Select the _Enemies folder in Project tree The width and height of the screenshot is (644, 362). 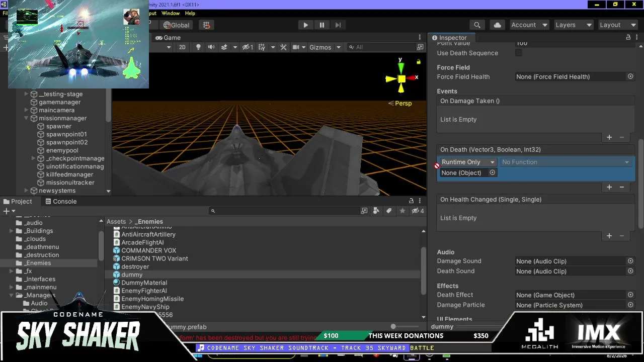37,263
